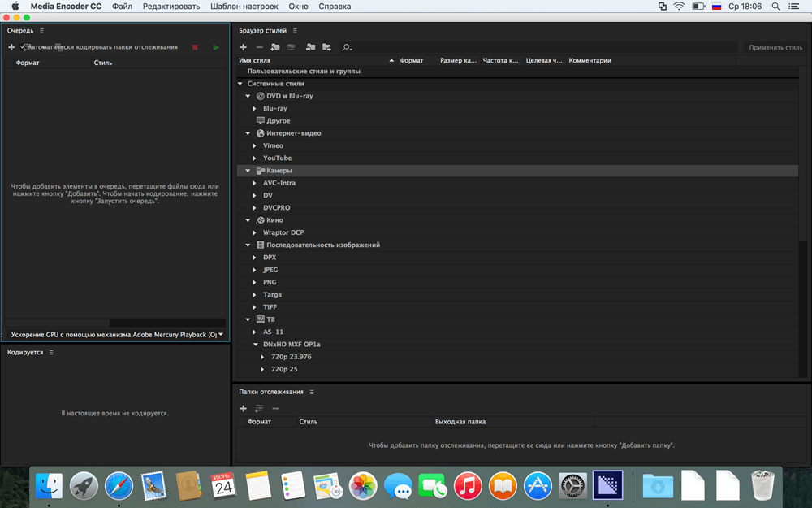The width and height of the screenshot is (812, 508).
Task: Select the 720p 25 preset row
Action: [518, 370]
